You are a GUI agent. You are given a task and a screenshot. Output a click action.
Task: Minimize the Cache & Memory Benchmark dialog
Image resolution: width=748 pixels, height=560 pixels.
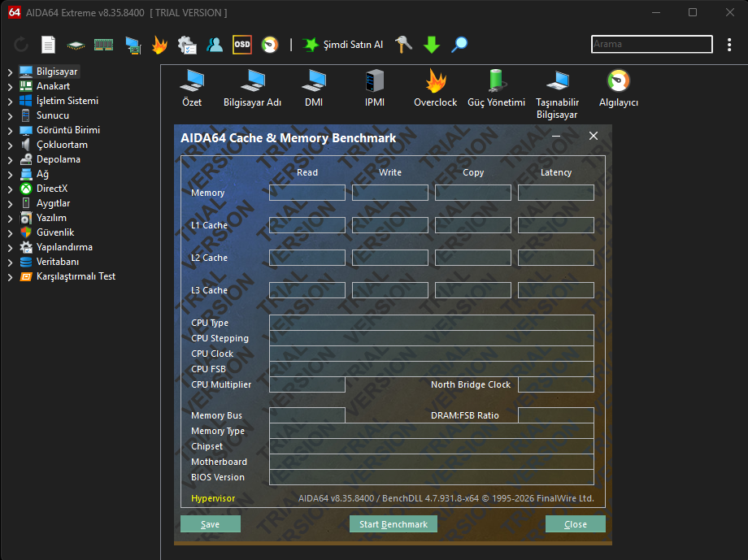pyautogui.click(x=556, y=137)
